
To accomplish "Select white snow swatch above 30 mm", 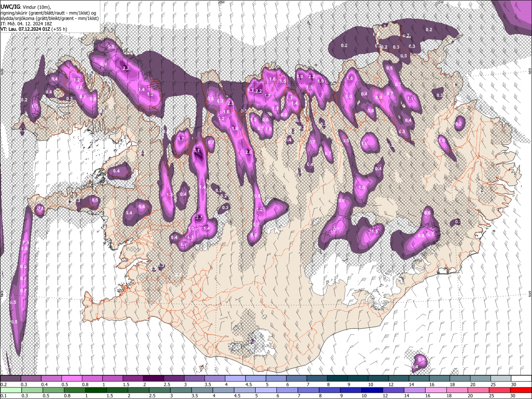I will click(520, 379).
